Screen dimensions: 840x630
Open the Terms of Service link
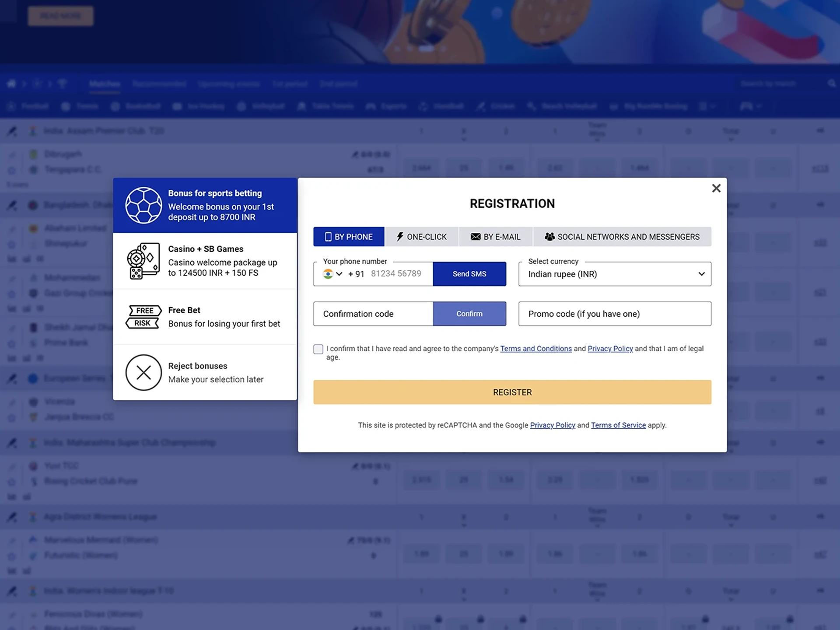click(x=618, y=425)
